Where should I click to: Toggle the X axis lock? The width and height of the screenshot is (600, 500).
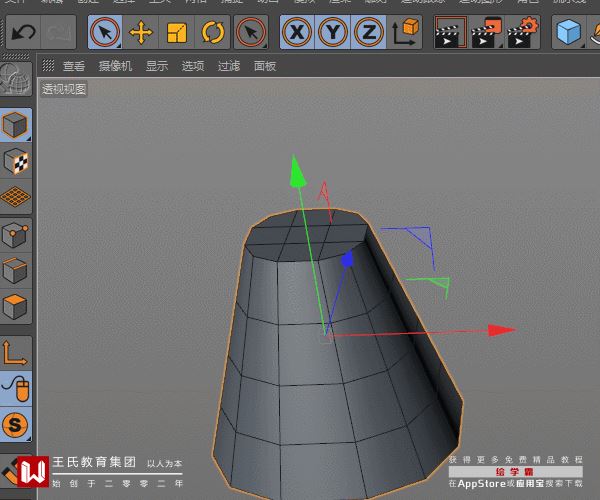tap(297, 32)
